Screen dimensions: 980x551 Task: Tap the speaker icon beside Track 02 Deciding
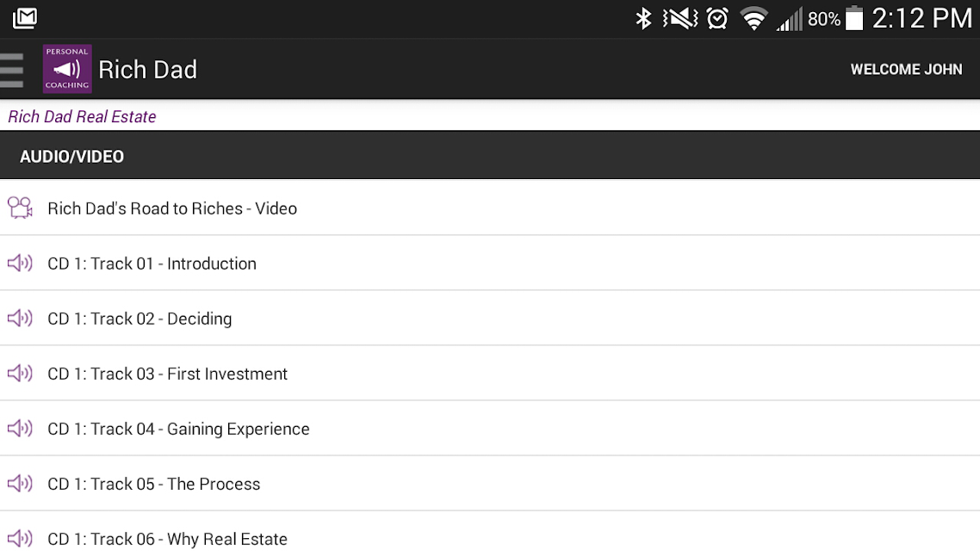20,318
